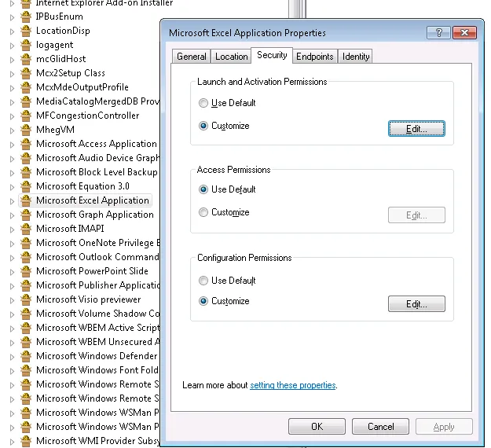Click the Microsoft Excel Application icon
This screenshot has width=491, height=448.
coord(26,200)
